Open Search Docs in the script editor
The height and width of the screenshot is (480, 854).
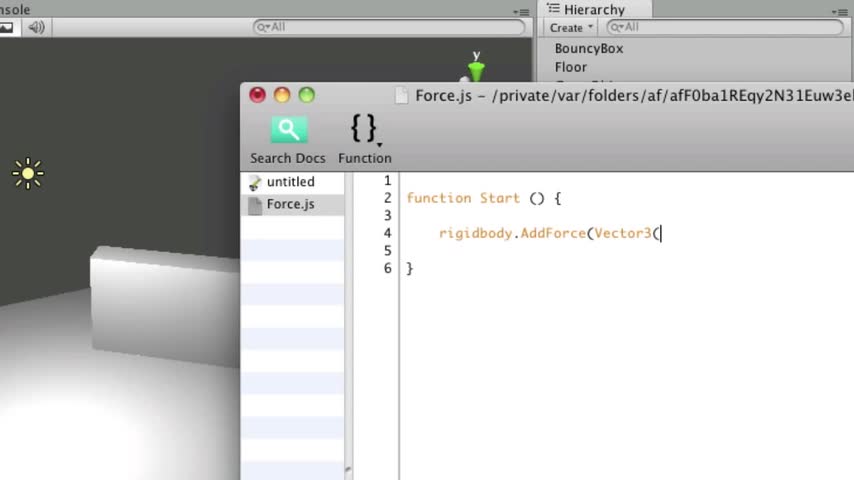(288, 139)
